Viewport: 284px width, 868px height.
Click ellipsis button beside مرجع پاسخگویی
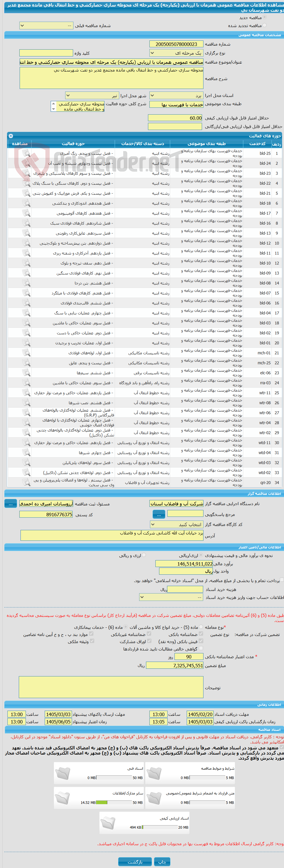click(159, 514)
